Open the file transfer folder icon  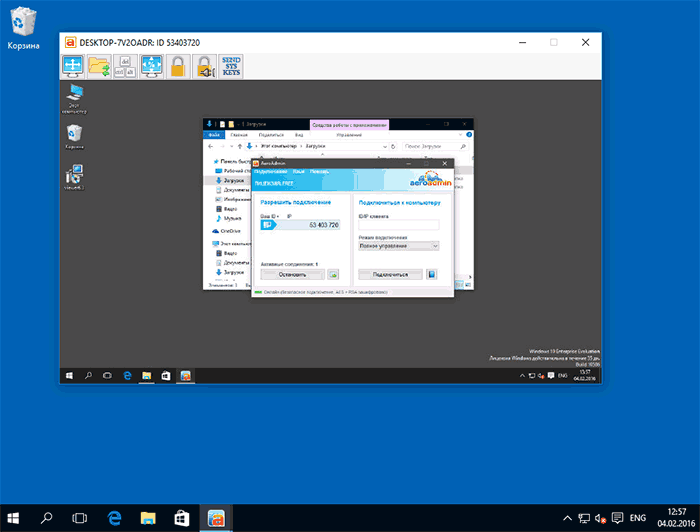point(99,66)
